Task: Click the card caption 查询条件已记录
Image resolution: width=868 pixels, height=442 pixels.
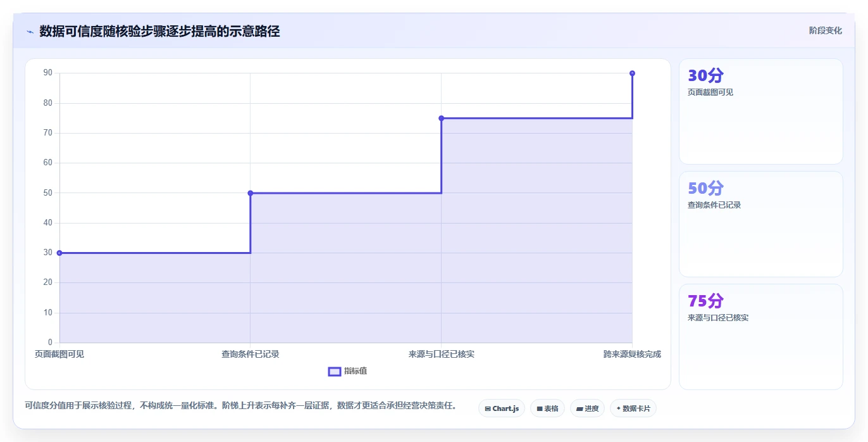Action: pyautogui.click(x=714, y=205)
